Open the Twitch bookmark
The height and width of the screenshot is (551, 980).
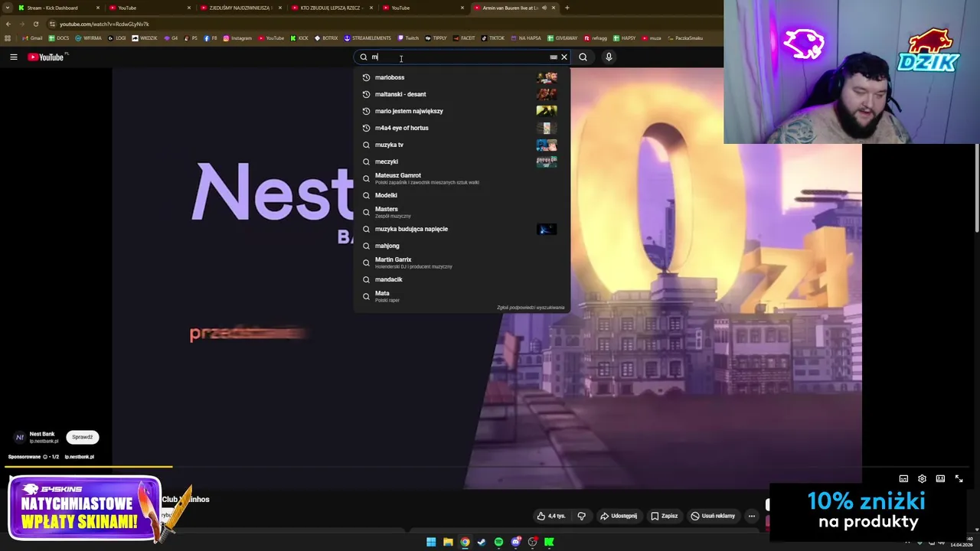(x=408, y=38)
